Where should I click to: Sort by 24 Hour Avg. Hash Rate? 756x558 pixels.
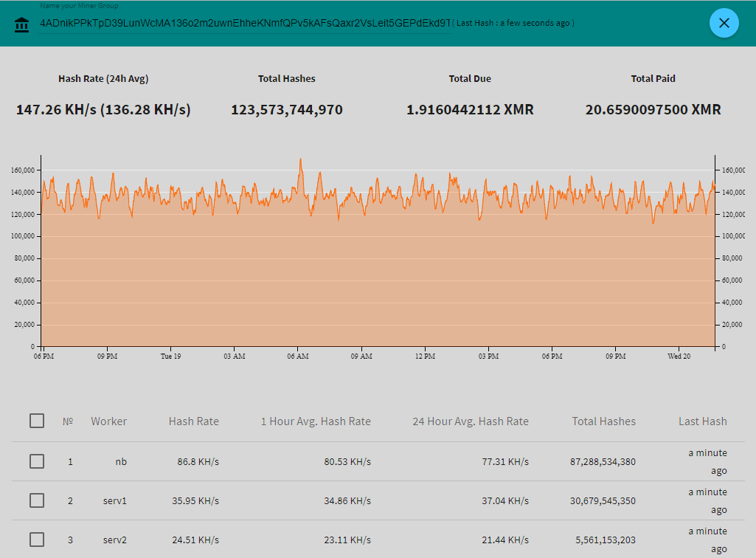[470, 421]
